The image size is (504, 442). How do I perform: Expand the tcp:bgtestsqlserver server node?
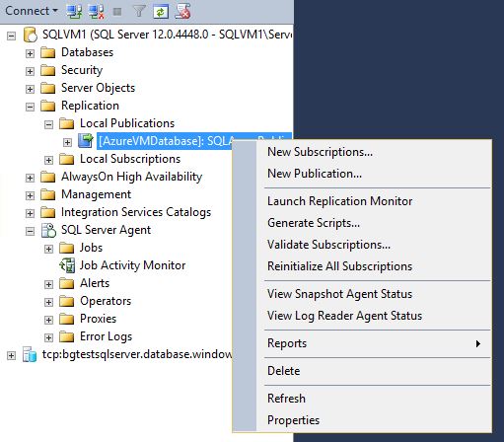pos(11,355)
